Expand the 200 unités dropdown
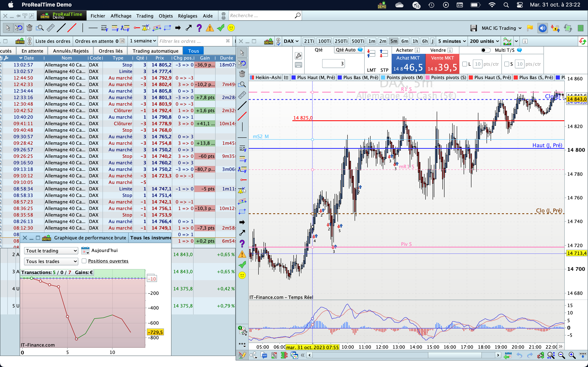This screenshot has height=367, width=588. (x=484, y=41)
